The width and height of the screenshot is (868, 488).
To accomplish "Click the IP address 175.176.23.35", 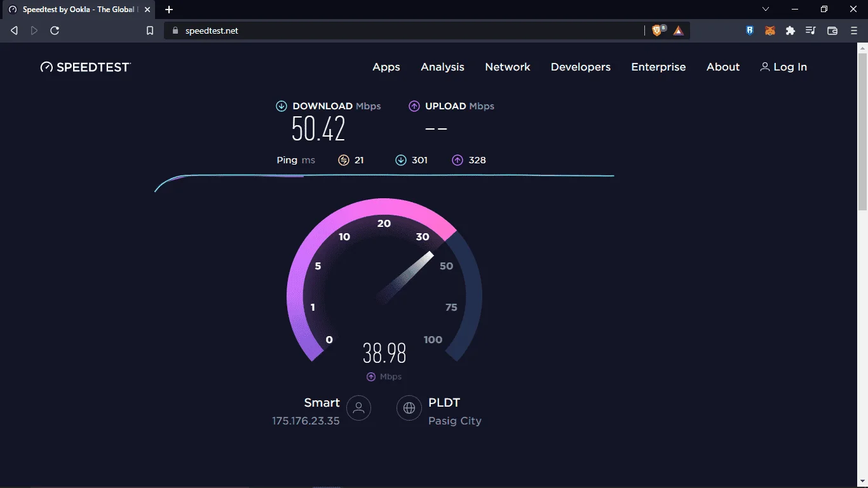I will tap(306, 421).
